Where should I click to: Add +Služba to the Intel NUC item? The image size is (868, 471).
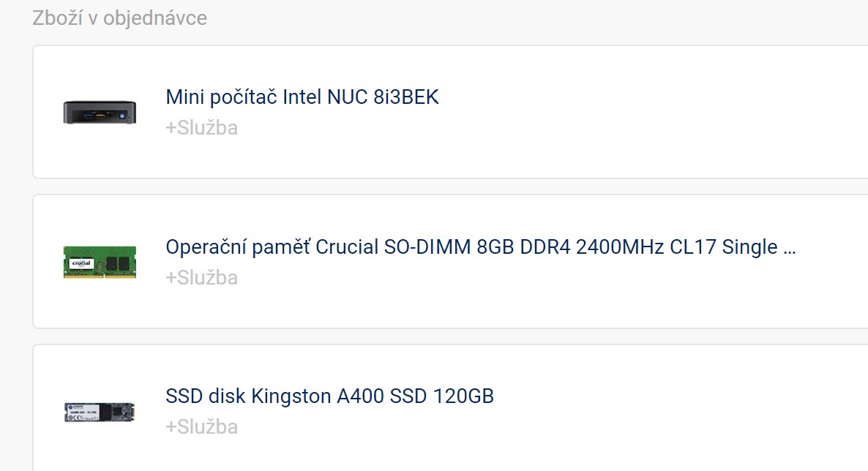201,128
